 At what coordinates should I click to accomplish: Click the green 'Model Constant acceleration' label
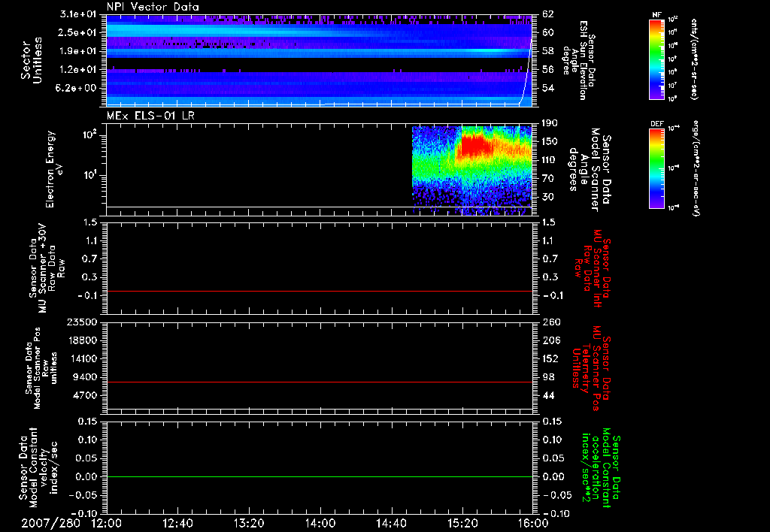coord(601,468)
